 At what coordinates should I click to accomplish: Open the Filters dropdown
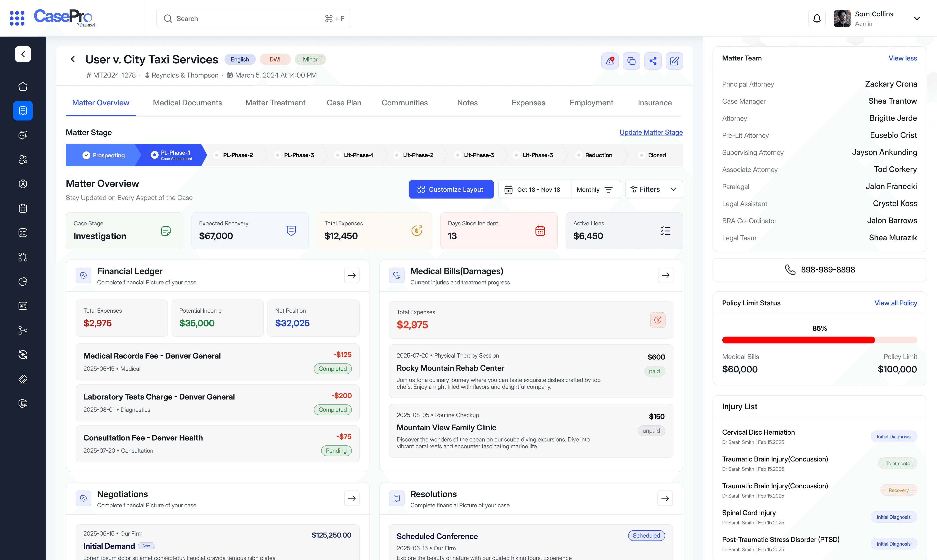[653, 189]
